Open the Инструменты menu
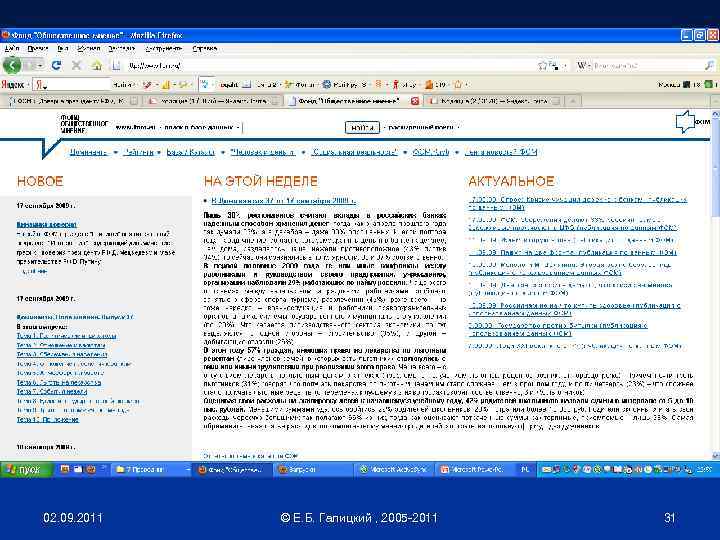This screenshot has width=720, height=540. (x=163, y=48)
